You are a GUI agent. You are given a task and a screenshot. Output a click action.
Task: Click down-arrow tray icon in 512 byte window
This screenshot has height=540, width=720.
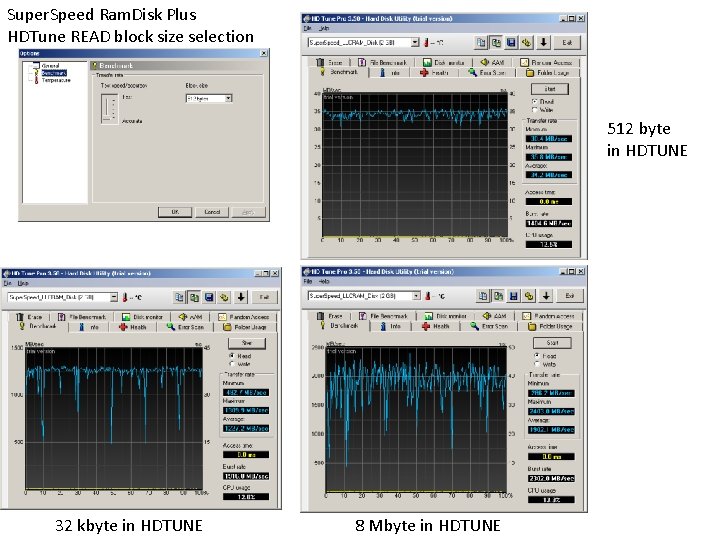(544, 43)
